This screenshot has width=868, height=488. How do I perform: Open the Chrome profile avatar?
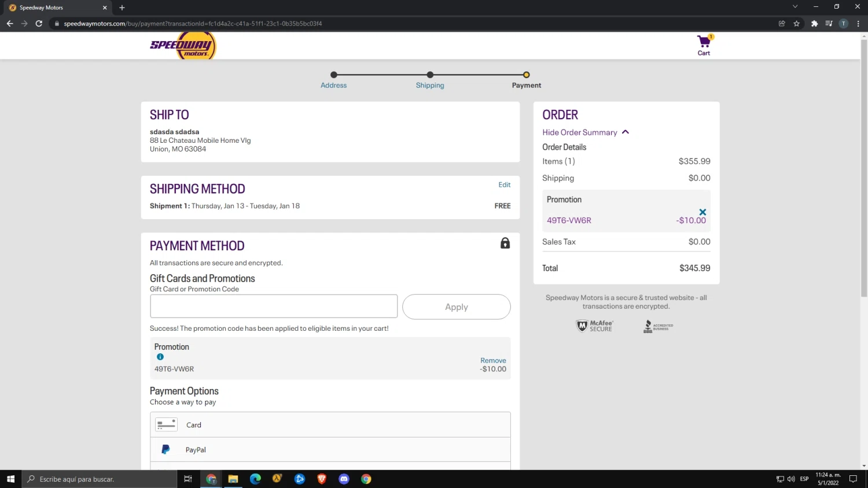point(844,24)
